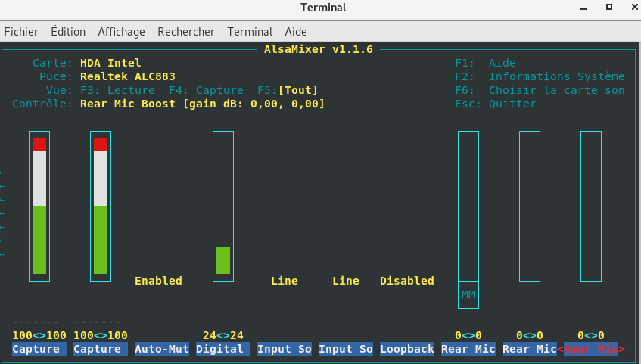Click F1: Aide help shortcut
The height and width of the screenshot is (364, 641).
point(485,63)
